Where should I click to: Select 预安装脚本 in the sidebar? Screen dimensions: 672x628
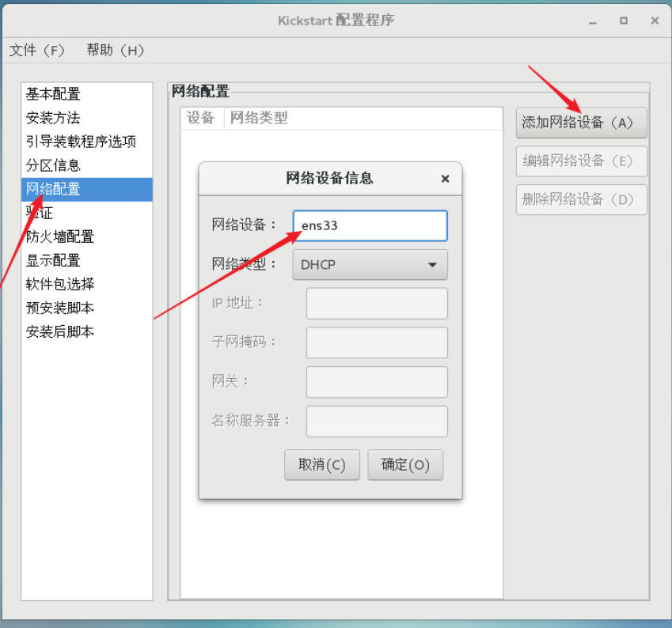87,308
